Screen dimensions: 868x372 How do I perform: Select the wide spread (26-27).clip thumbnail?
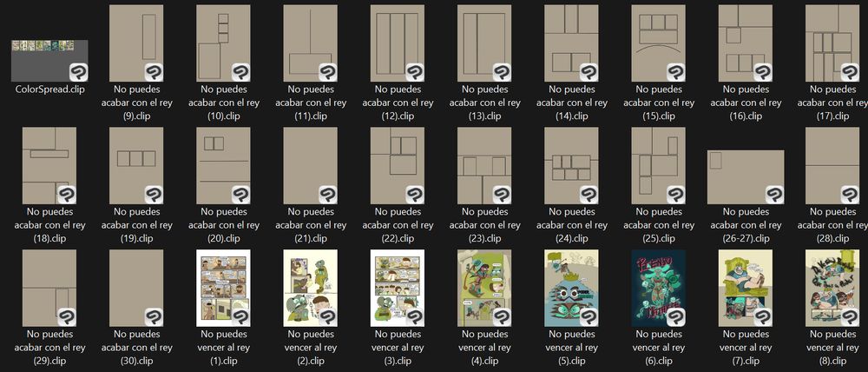(x=746, y=176)
